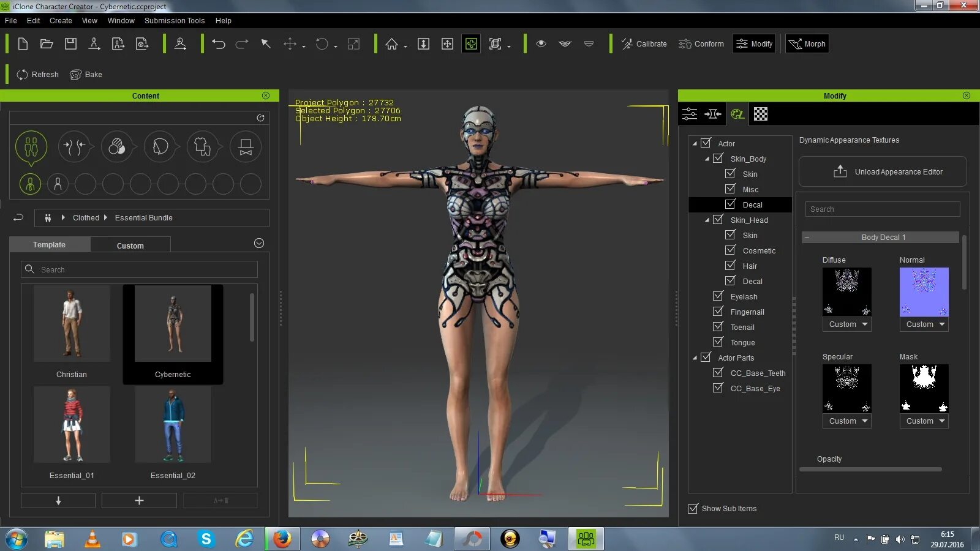Switch to the Custom tab
The image size is (980, 551).
(x=130, y=246)
